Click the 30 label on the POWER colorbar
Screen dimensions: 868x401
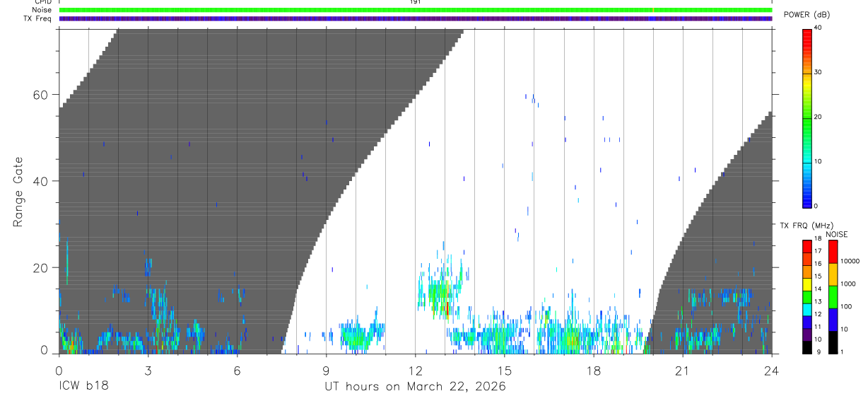(x=819, y=72)
